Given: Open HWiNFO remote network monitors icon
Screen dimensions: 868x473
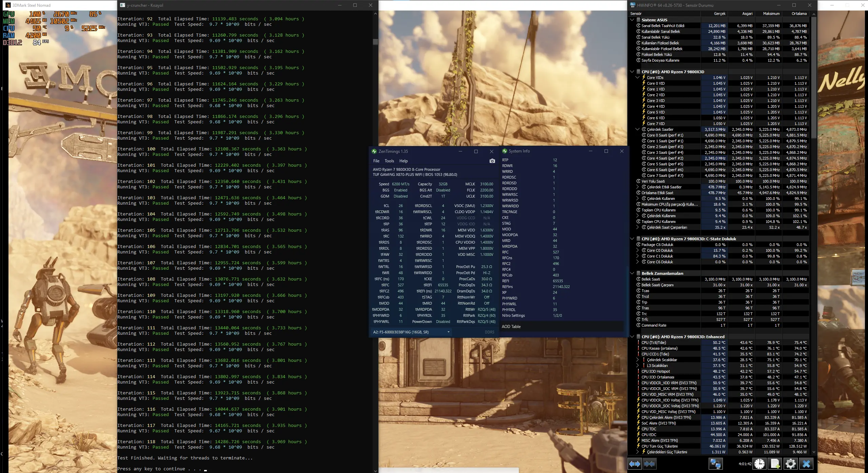Looking at the screenshot, I should tap(715, 464).
